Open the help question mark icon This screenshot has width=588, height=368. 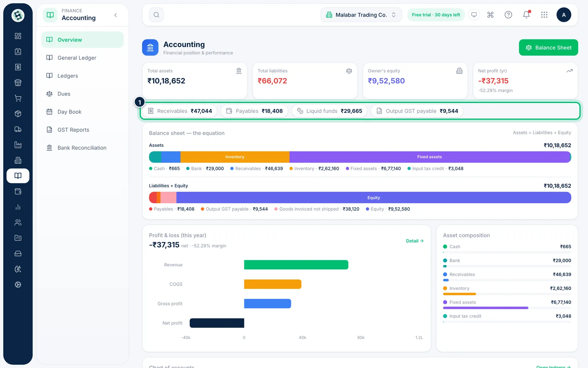pyautogui.click(x=508, y=15)
